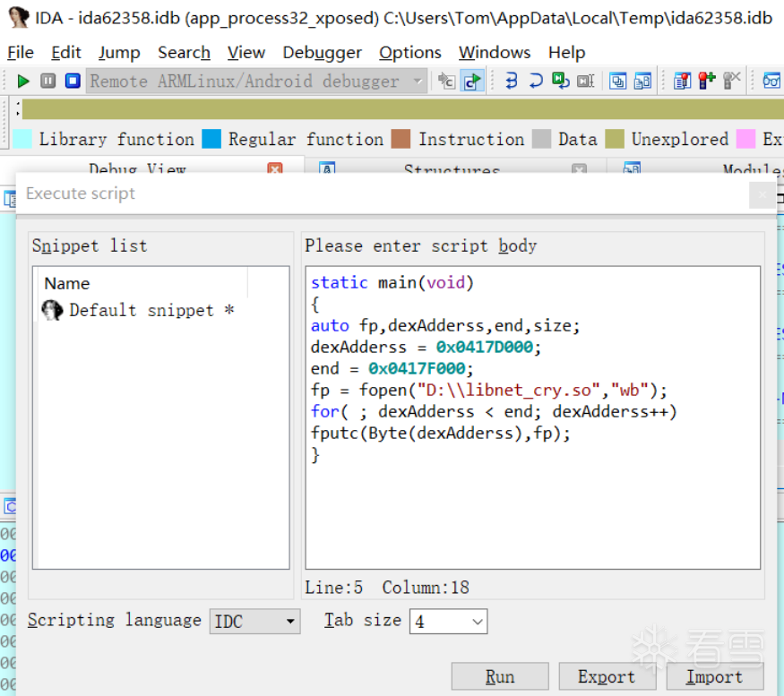This screenshot has height=696, width=784.
Task: Click the Run button
Action: coord(500,677)
